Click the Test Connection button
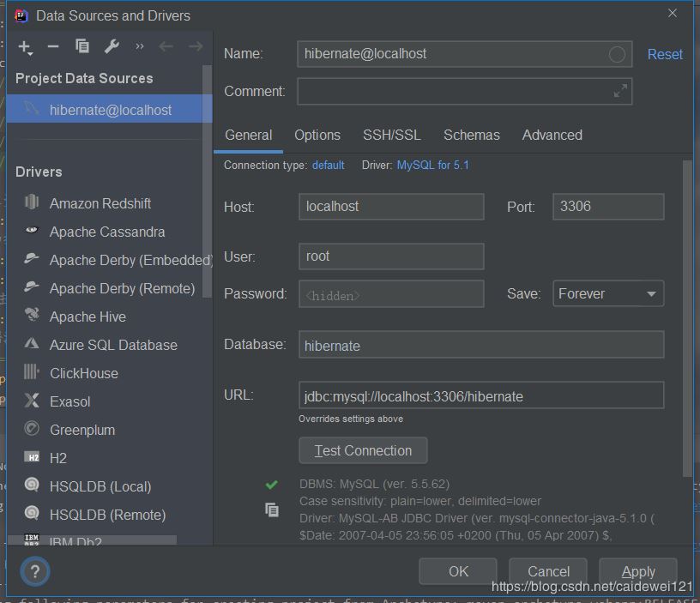 coord(363,450)
